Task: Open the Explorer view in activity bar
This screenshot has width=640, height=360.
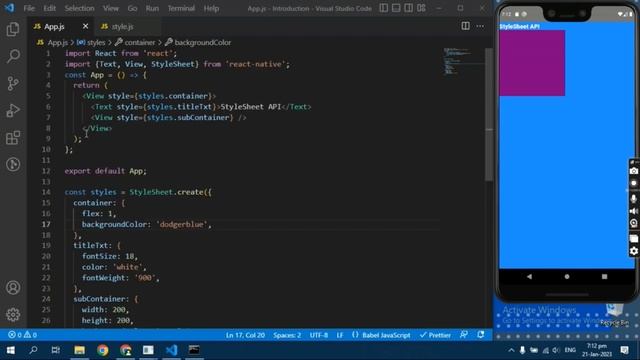Action: coord(13,29)
